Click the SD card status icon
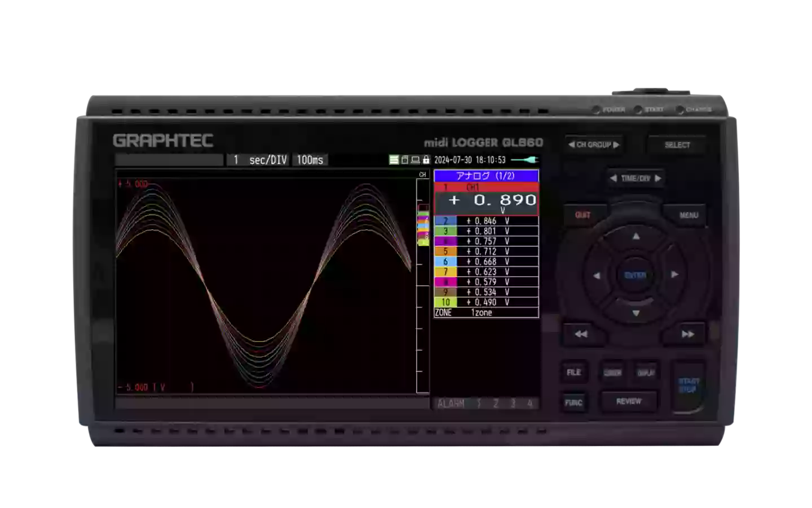This screenshot has height=508, width=812. (x=404, y=160)
